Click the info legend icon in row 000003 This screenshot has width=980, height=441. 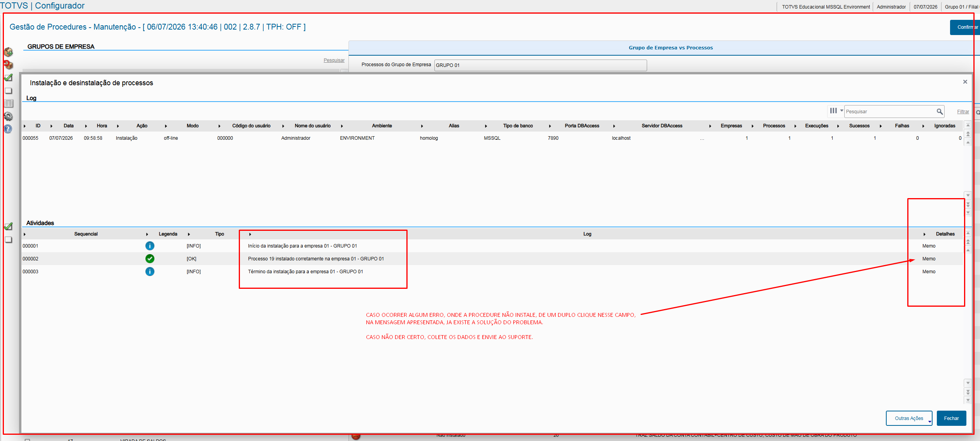(150, 272)
